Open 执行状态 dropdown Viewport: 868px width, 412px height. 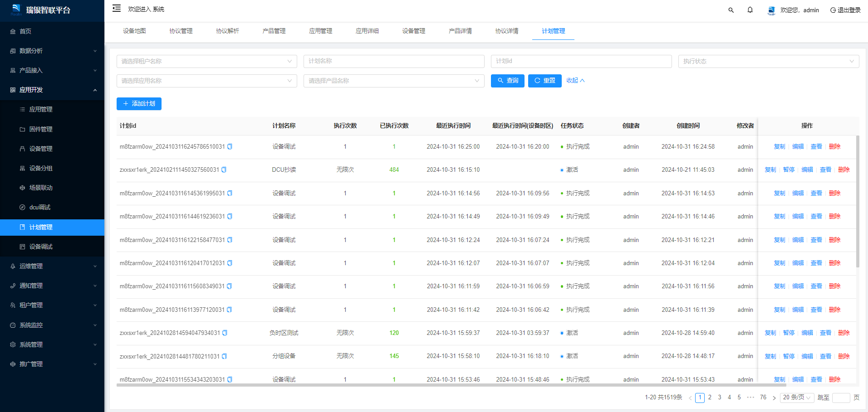(769, 61)
